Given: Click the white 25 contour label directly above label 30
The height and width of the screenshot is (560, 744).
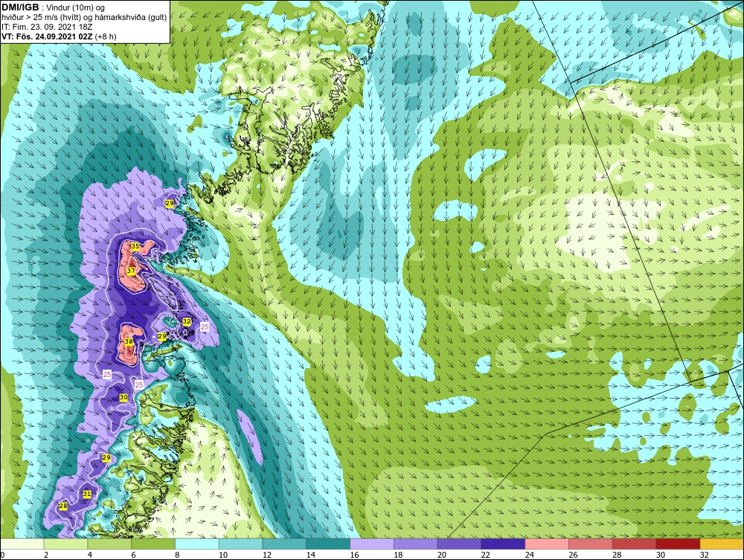Looking at the screenshot, I should click(x=139, y=384).
